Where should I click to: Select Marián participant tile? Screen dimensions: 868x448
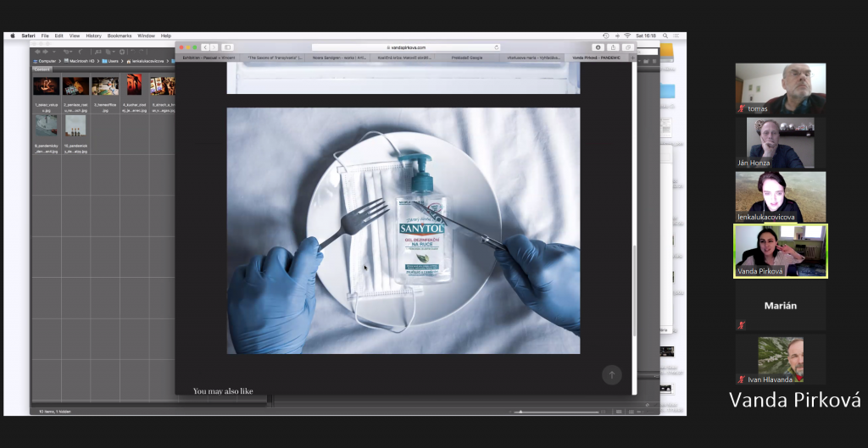click(x=781, y=306)
